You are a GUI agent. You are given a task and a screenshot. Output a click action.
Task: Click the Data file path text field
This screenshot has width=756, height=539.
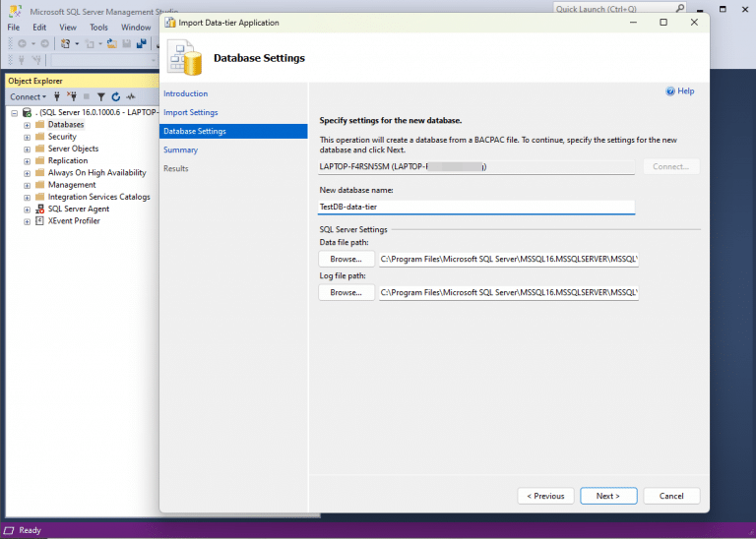509,259
